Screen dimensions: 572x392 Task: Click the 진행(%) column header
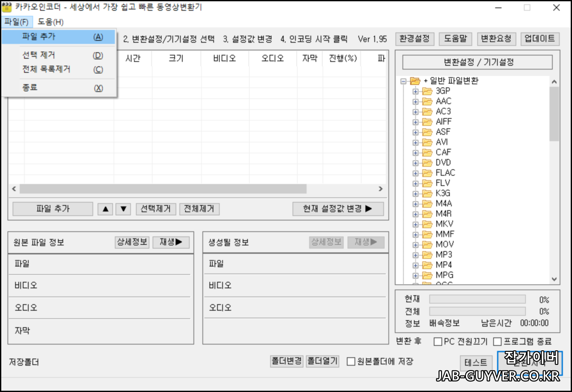point(343,58)
